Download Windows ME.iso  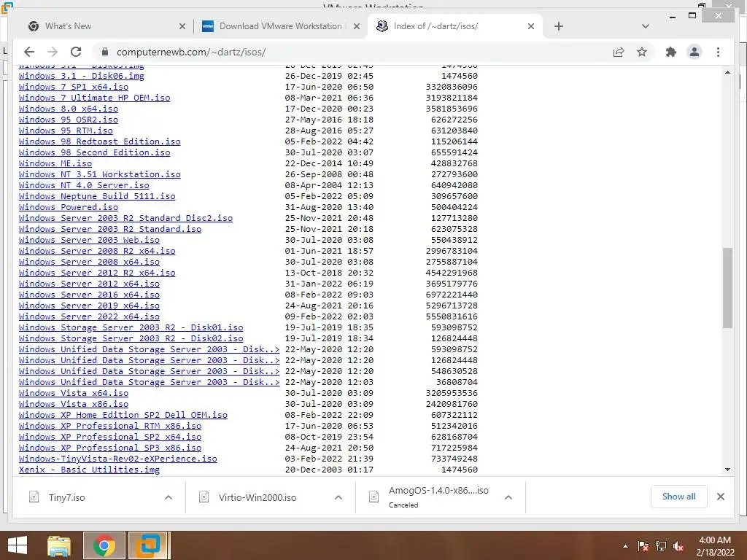click(x=55, y=163)
